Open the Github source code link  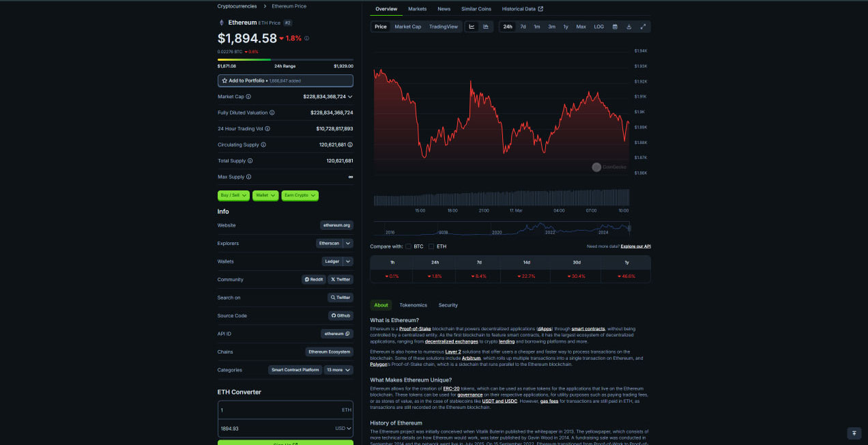pos(341,315)
